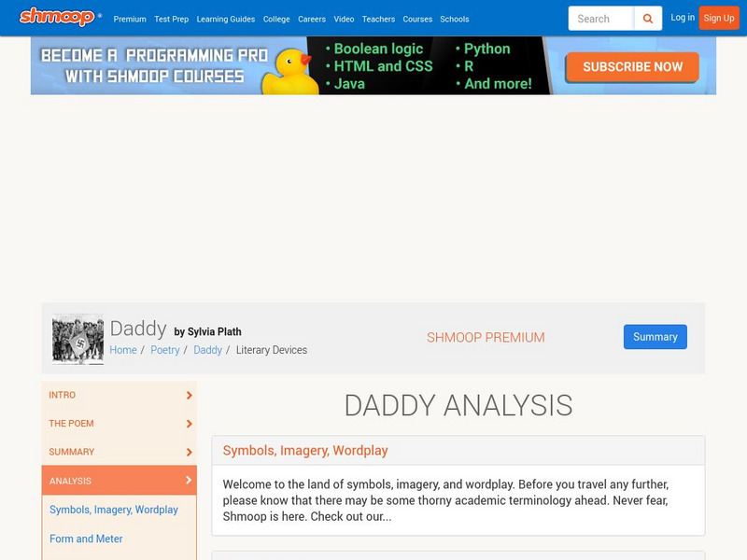The width and height of the screenshot is (747, 560).
Task: Click the Shmoop logo
Action: pyautogui.click(x=56, y=18)
